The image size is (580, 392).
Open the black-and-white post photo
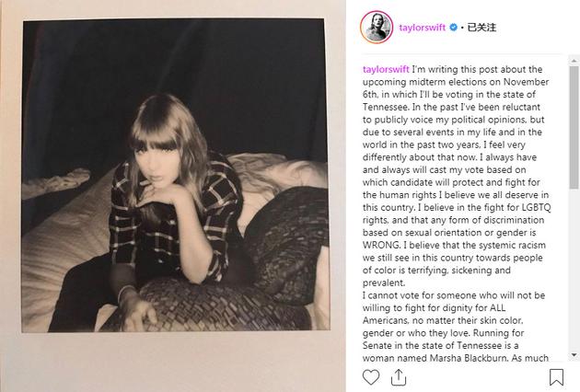pyautogui.click(x=175, y=175)
